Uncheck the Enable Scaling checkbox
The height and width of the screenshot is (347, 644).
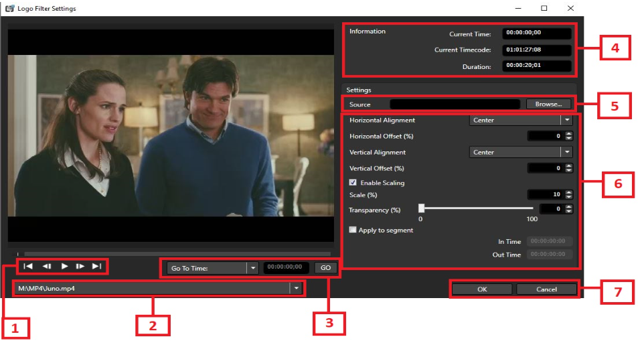click(353, 182)
